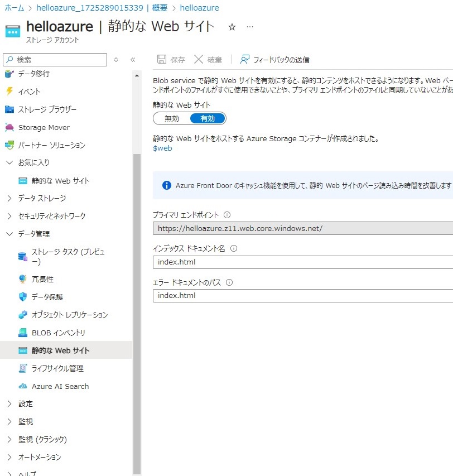Expand the 設定 section
Image resolution: width=453 pixels, height=476 pixels.
[x=9, y=404]
